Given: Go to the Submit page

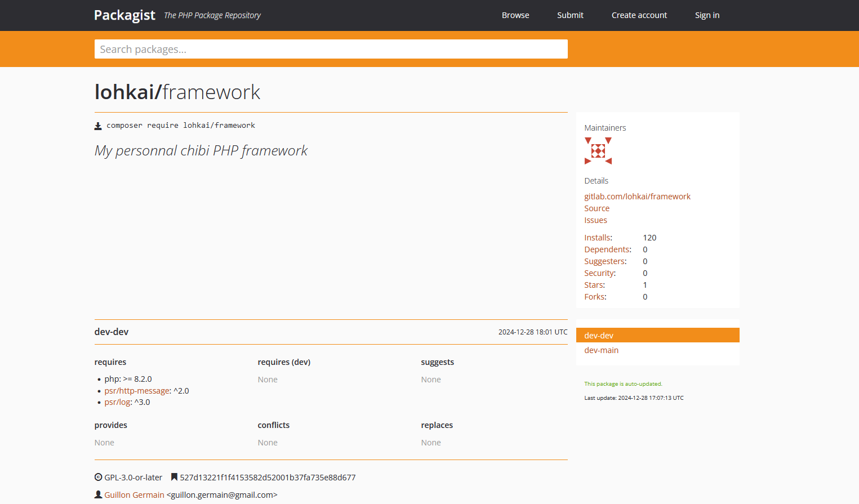Looking at the screenshot, I should (570, 15).
